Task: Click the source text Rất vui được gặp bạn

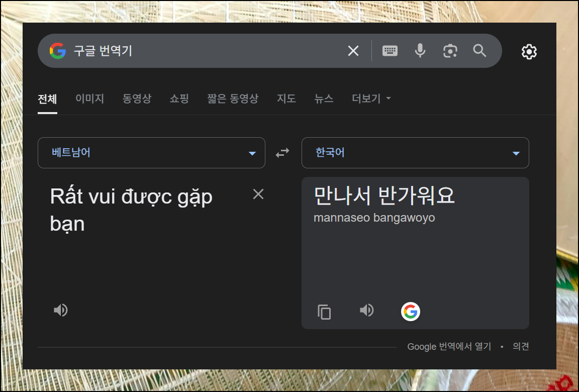Action: tap(131, 210)
